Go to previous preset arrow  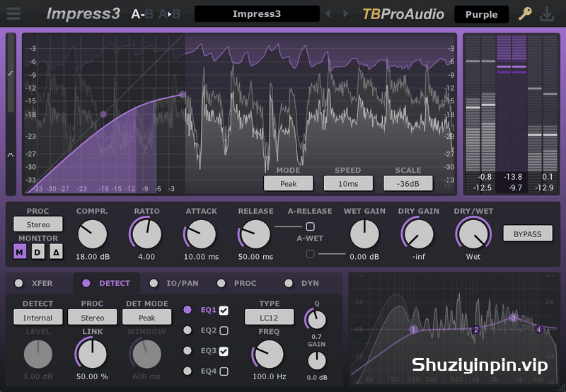[328, 13]
